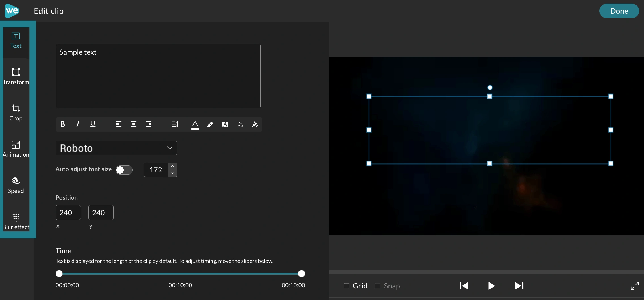Click the preview playback progress bar
Image resolution: width=644 pixels, height=300 pixels.
tap(487, 272)
